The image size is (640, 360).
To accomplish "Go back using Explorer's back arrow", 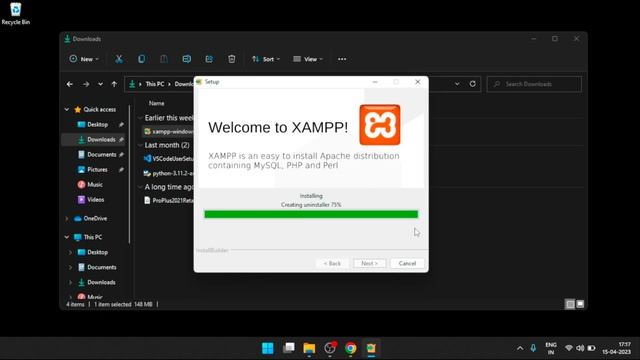I will pos(70,84).
